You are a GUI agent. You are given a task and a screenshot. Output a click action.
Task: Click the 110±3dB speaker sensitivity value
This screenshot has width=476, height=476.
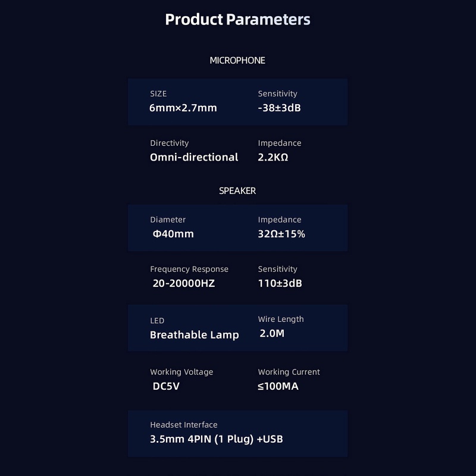tap(280, 283)
